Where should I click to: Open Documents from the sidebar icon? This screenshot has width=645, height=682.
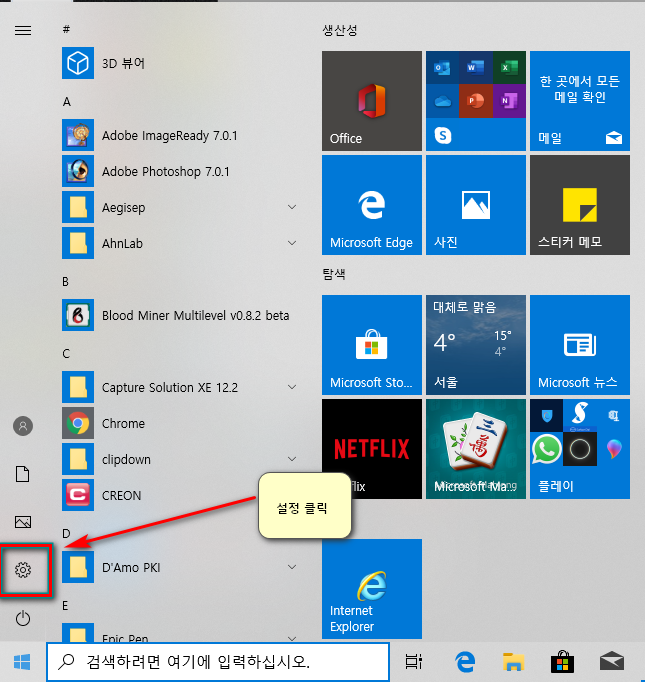point(23,474)
